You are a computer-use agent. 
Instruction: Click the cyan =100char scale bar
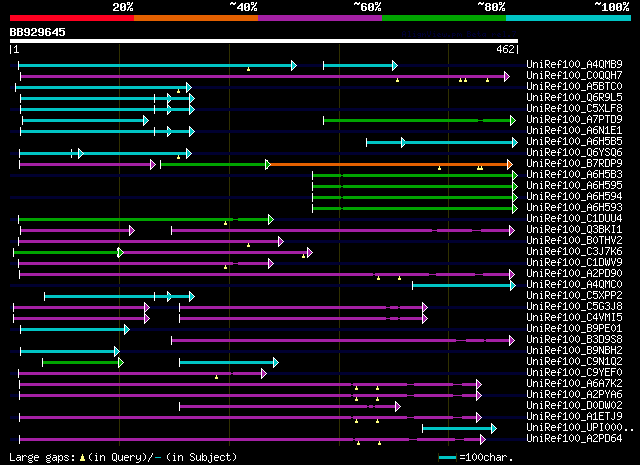(447, 457)
